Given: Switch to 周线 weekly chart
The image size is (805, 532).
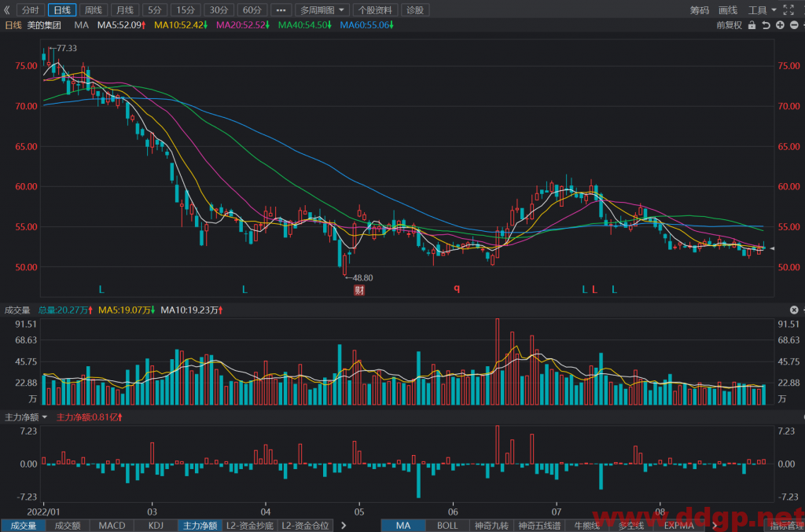Looking at the screenshot, I should click(x=94, y=9).
